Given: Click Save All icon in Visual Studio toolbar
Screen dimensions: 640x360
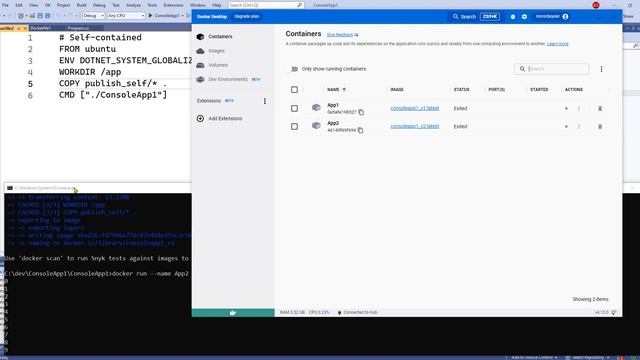Looking at the screenshot, I should coord(48,16).
